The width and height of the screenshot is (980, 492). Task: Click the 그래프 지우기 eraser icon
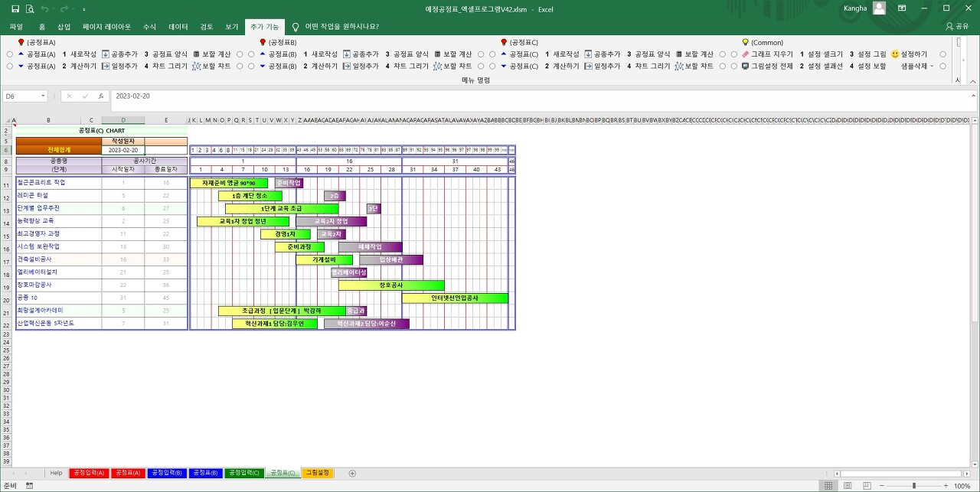tap(745, 54)
